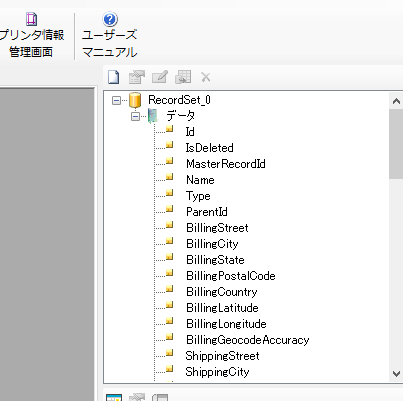
Task: Select the BillingGeocodeAccuracy field
Action: pos(248,340)
